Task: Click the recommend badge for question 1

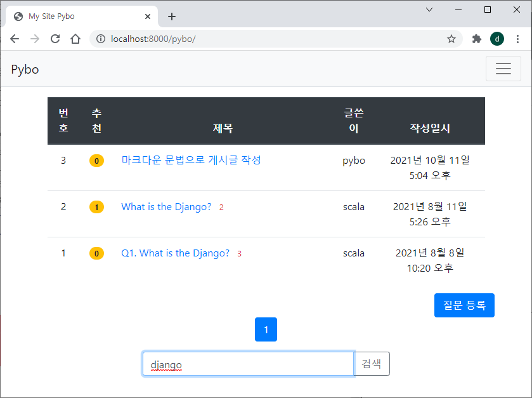Action: [96, 253]
